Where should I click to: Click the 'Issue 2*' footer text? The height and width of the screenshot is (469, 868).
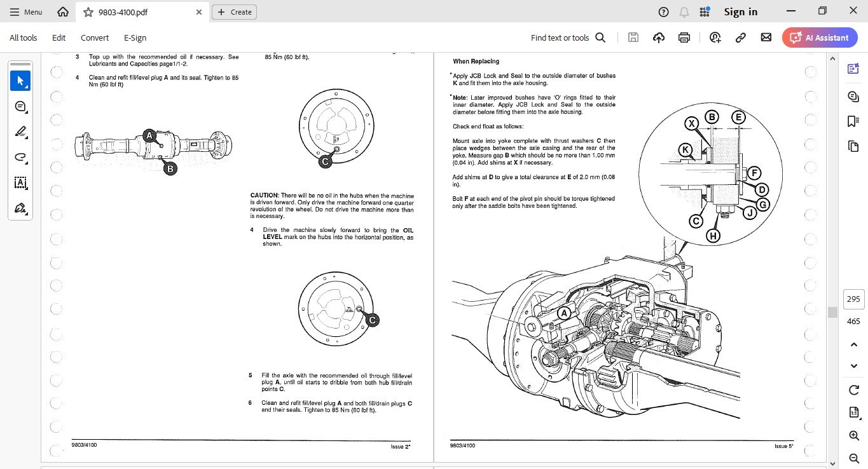tap(401, 447)
